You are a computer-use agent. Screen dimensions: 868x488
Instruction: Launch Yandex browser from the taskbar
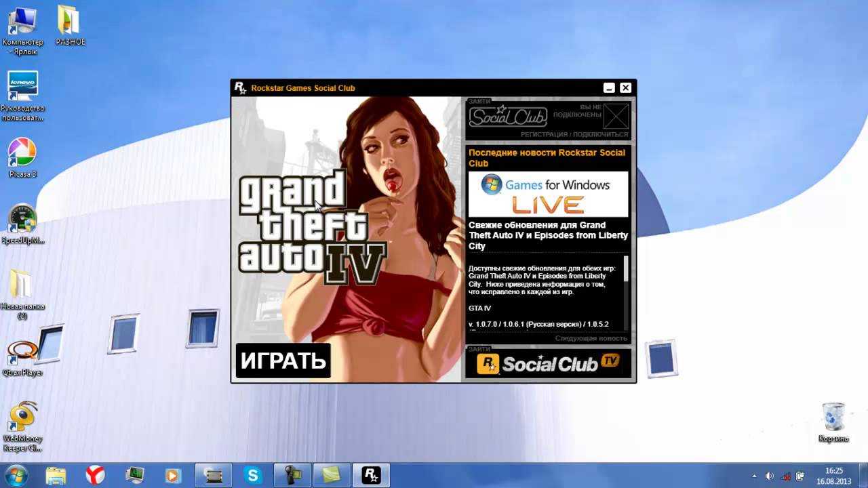[95, 475]
